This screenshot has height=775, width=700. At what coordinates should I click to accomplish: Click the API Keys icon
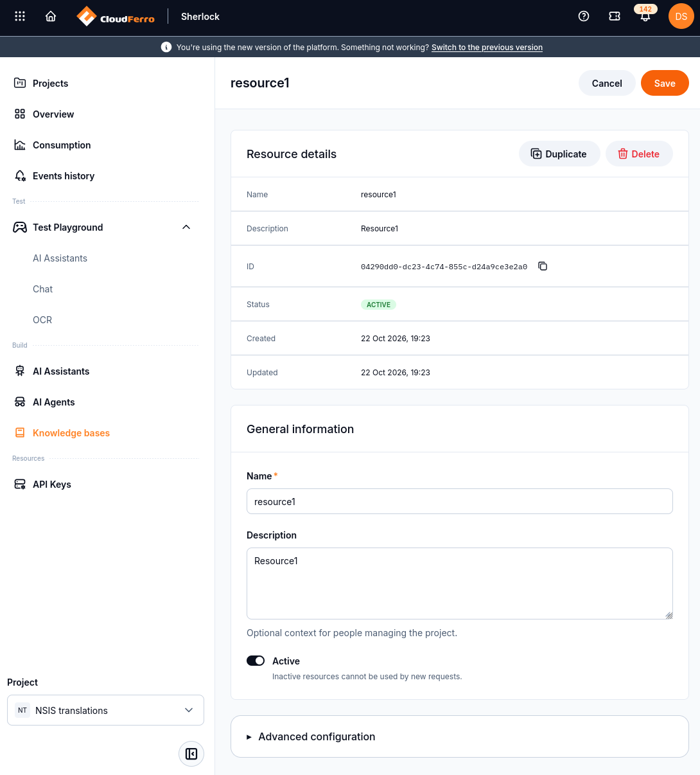tap(20, 484)
